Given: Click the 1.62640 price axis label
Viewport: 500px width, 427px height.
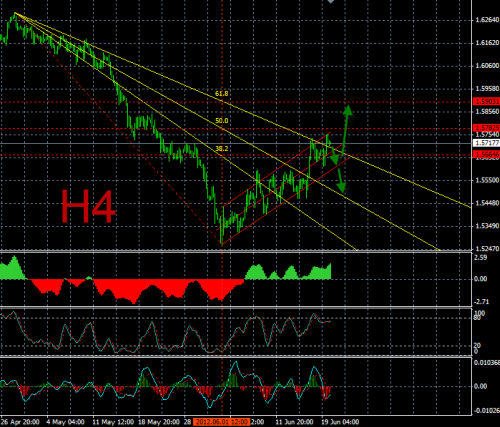Looking at the screenshot, I should 487,20.
